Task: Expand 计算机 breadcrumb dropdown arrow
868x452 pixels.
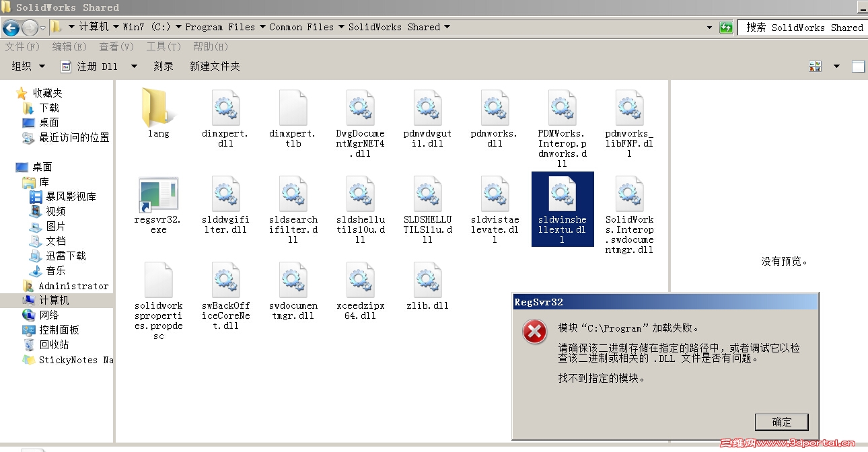Action: point(115,27)
